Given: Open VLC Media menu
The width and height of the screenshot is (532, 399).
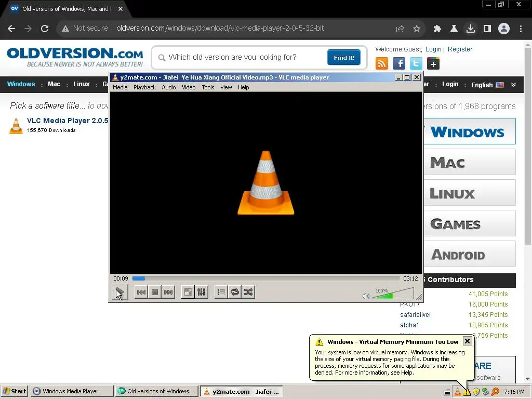Looking at the screenshot, I should pos(120,87).
